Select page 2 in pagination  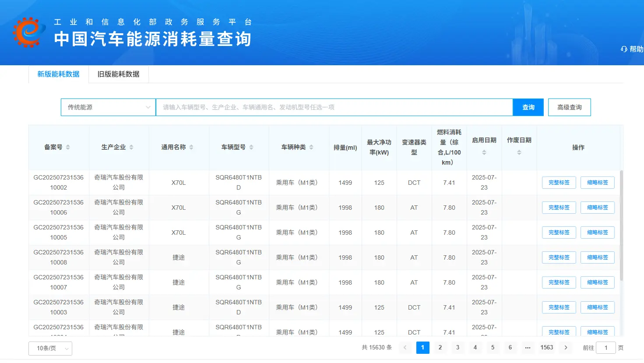pyautogui.click(x=440, y=348)
